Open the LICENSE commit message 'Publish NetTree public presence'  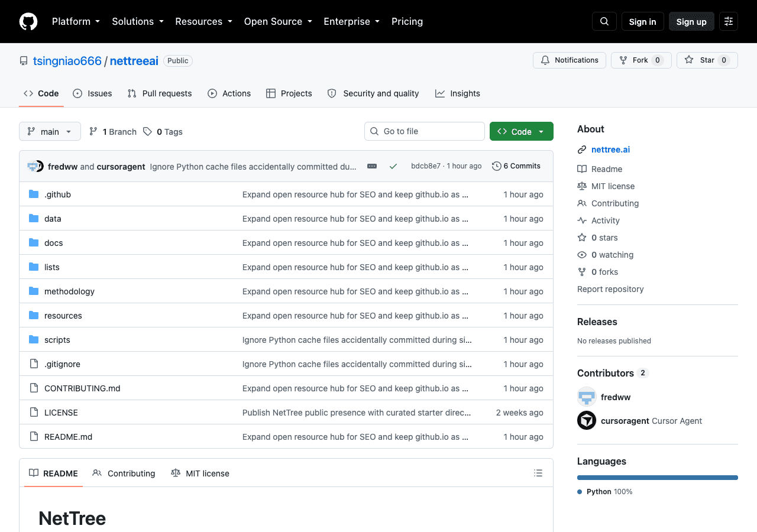(357, 413)
